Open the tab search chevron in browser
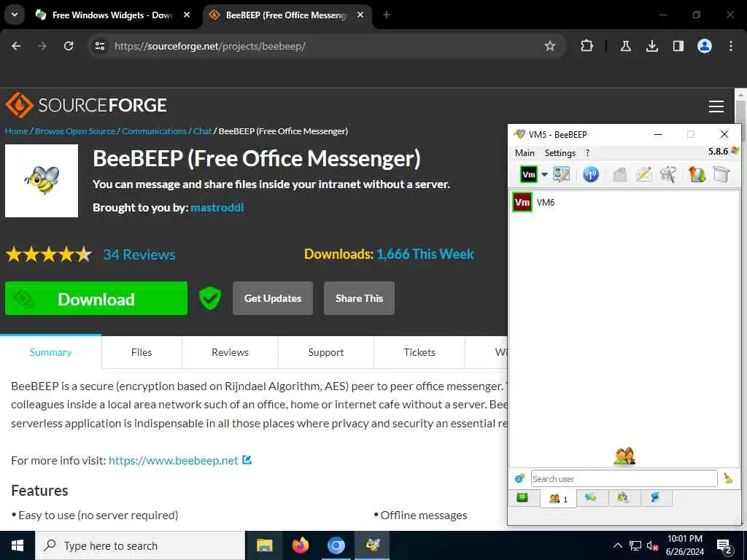 [x=15, y=15]
